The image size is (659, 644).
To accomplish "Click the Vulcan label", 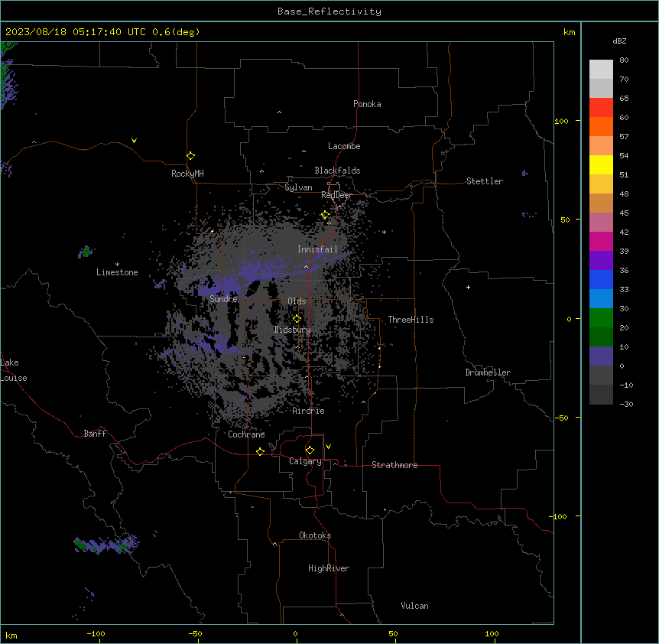I will 415,606.
